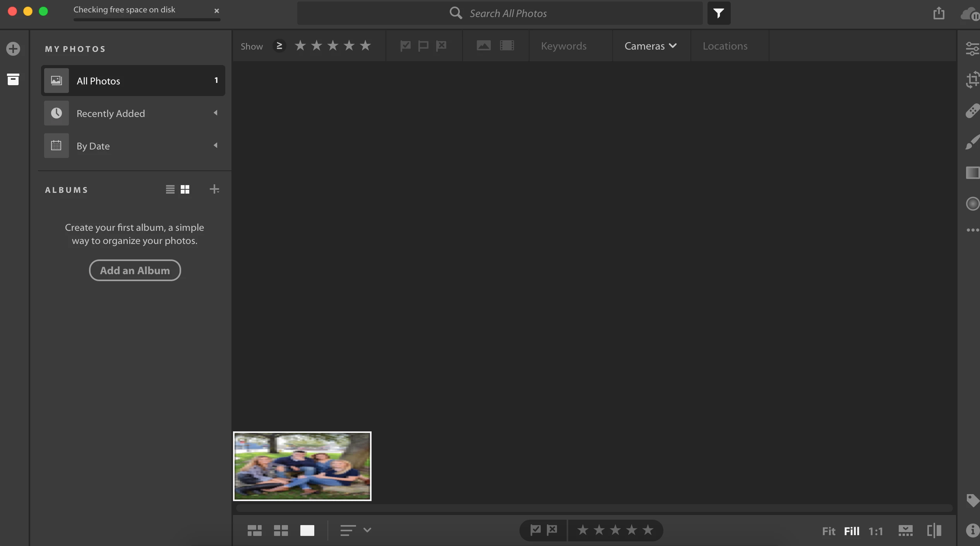Image resolution: width=980 pixels, height=546 pixels.
Task: Click the Add Photos plus icon
Action: pyautogui.click(x=13, y=49)
